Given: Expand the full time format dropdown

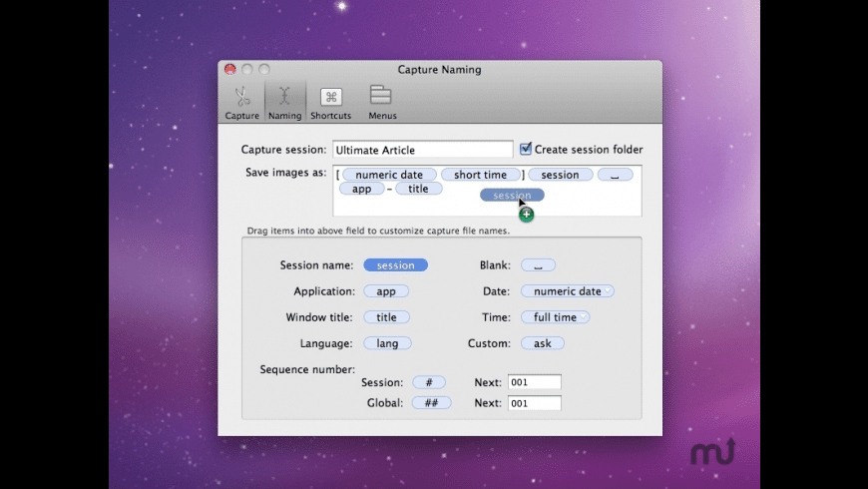Looking at the screenshot, I should pyautogui.click(x=584, y=317).
